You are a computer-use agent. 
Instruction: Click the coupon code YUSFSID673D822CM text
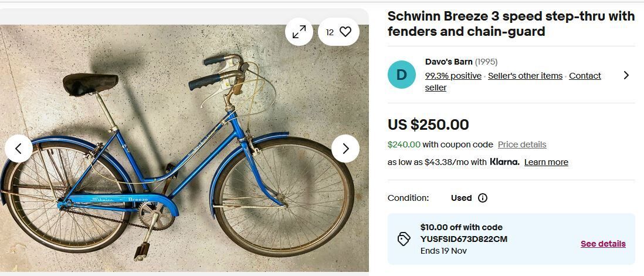point(464,239)
